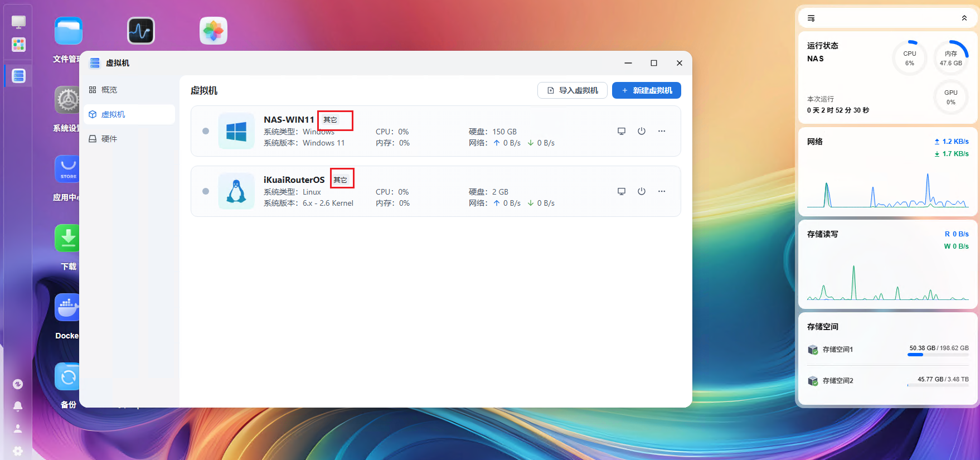Image resolution: width=980 pixels, height=460 pixels.
Task: Click the 存储空间2 volume icon
Action: pyautogui.click(x=813, y=381)
